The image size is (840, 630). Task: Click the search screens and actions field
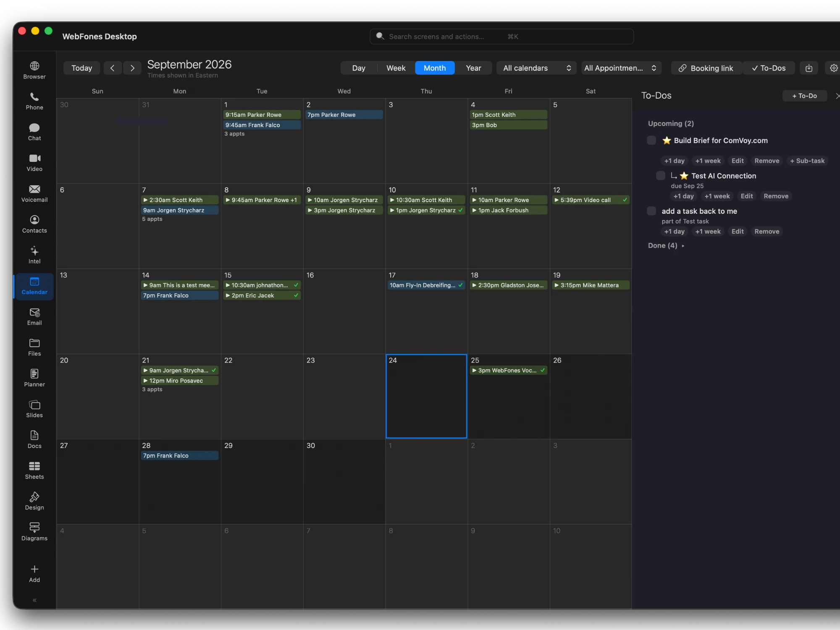(501, 37)
